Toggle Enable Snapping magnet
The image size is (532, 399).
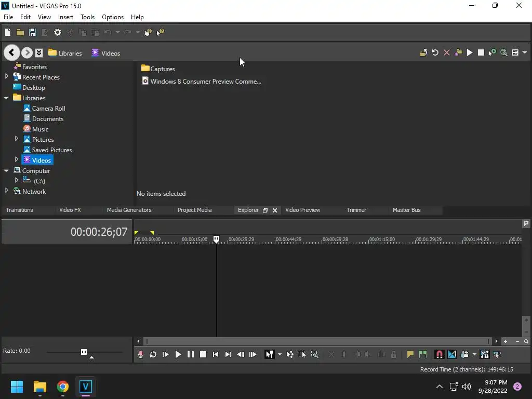click(x=440, y=354)
